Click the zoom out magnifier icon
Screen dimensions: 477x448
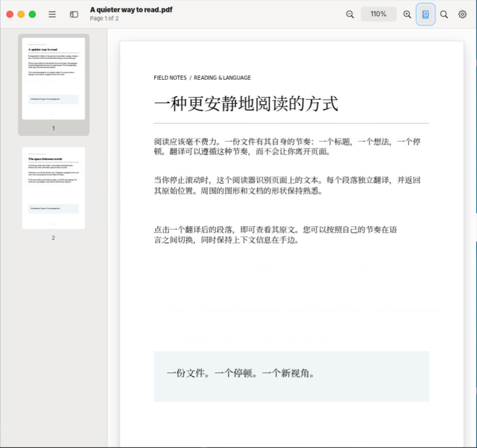(350, 14)
